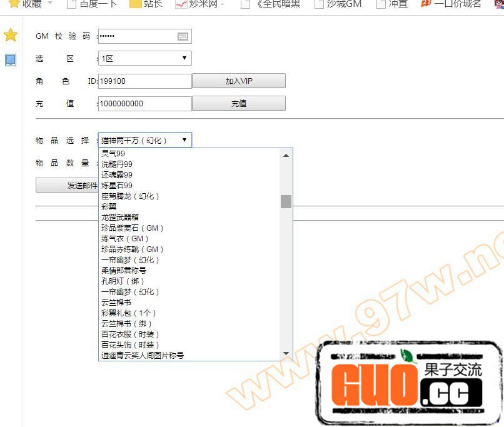The image size is (504, 427).
Task: Open the 站长 bookmark folder
Action: [146, 4]
